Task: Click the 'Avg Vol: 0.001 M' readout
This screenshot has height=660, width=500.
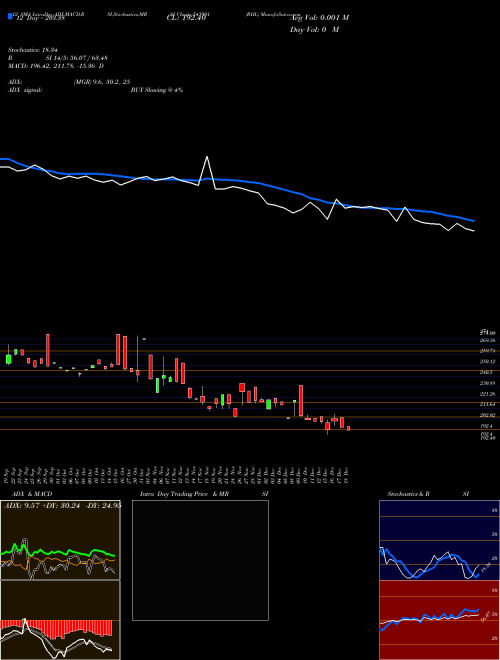Action: pos(319,18)
